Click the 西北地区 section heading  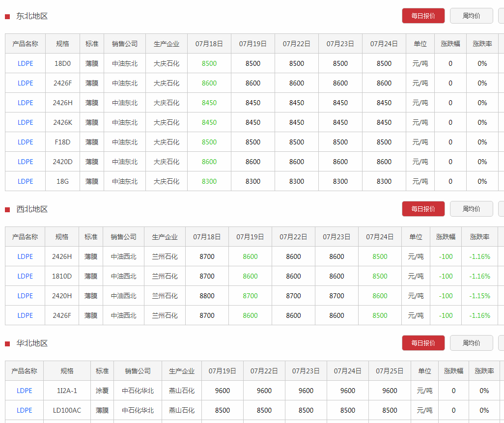(32, 209)
